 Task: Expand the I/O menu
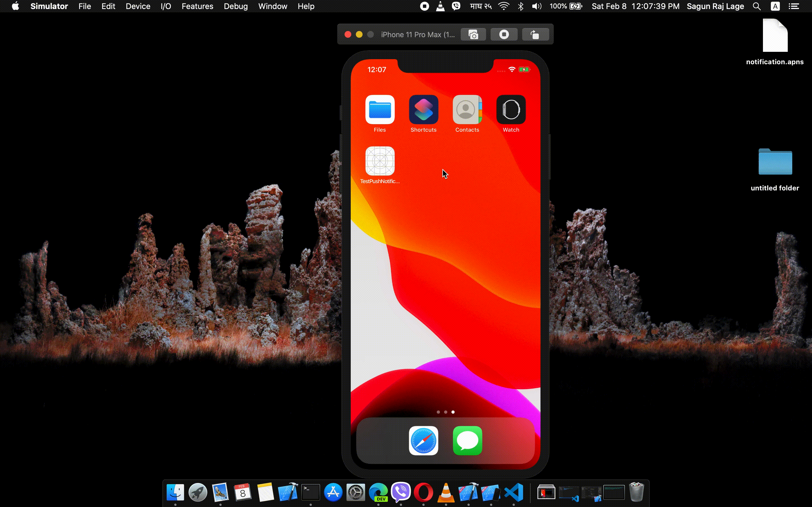(x=166, y=6)
